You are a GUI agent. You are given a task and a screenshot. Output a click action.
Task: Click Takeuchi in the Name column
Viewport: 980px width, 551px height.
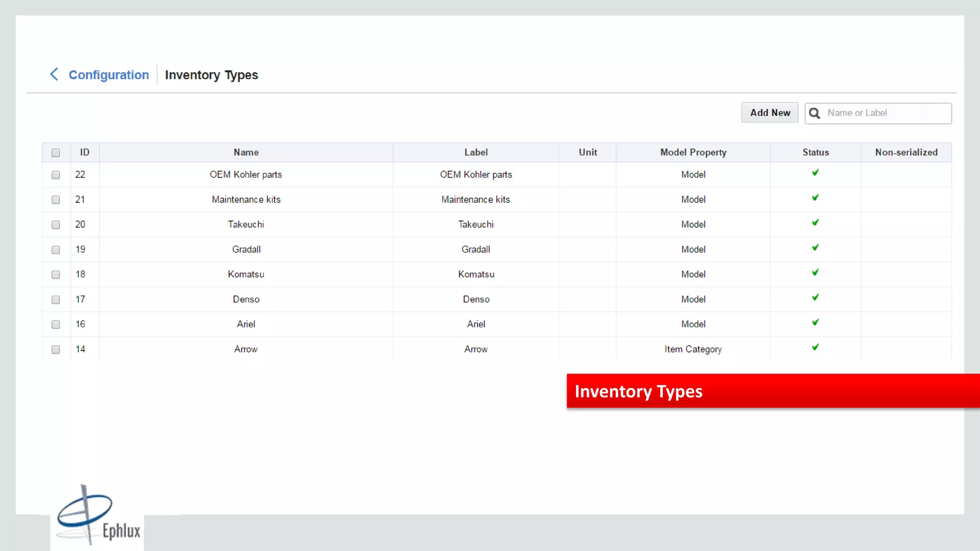pyautogui.click(x=246, y=224)
